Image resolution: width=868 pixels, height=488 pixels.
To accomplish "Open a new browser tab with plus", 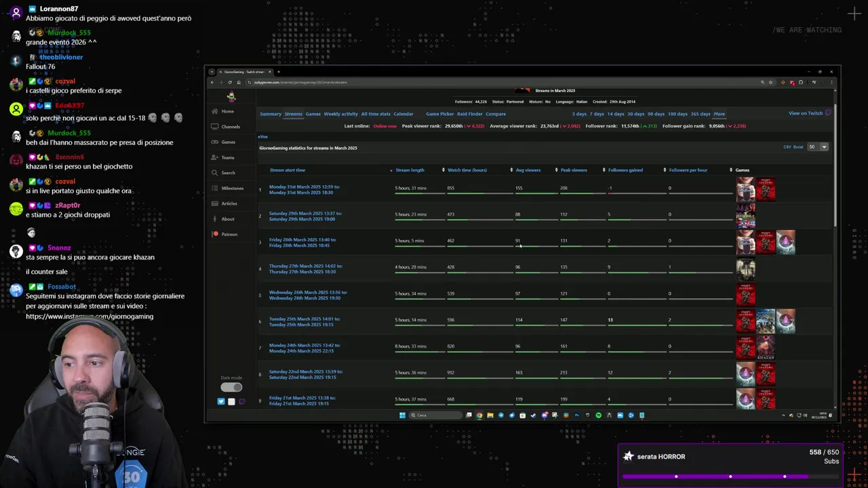I will 279,72.
